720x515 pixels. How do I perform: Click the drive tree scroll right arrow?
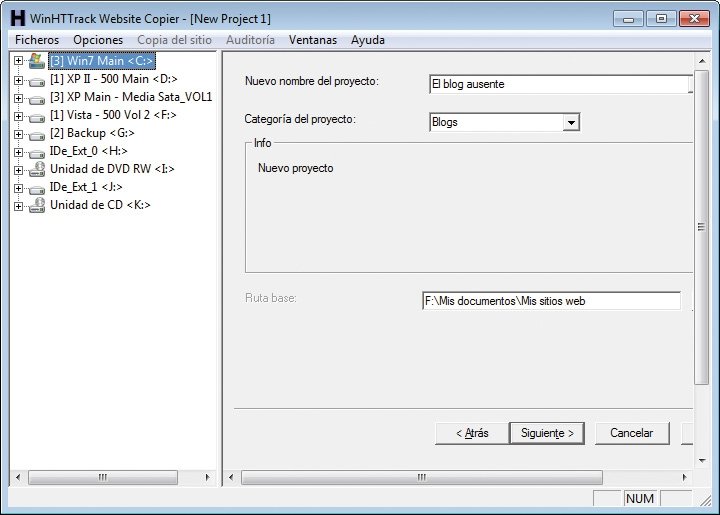point(208,477)
